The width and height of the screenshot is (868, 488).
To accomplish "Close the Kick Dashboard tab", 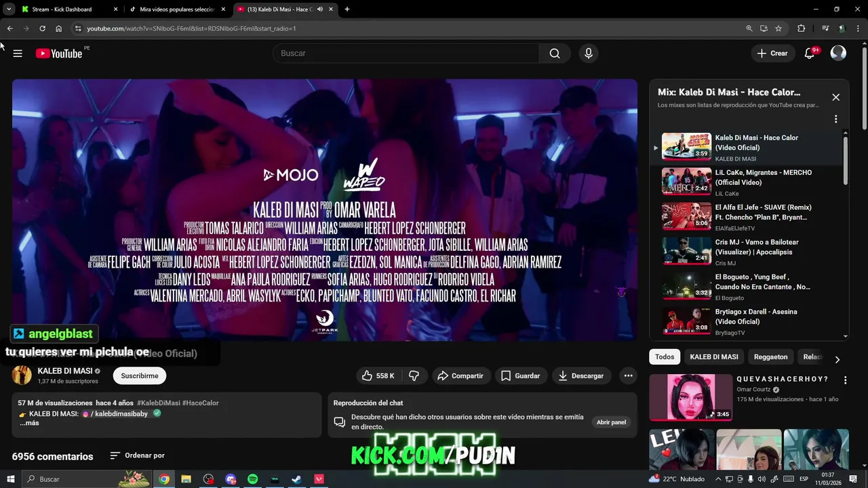I will coord(115,9).
